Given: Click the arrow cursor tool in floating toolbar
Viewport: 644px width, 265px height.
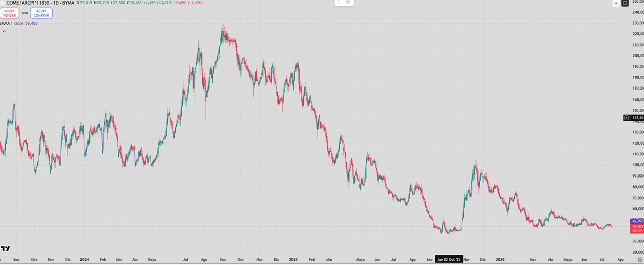Looking at the screenshot, I should coord(347,2).
